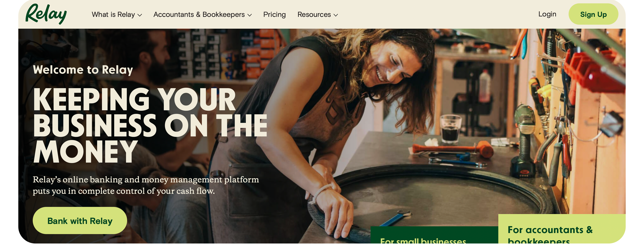Select the For small businesses card
The width and height of the screenshot is (644, 245).
point(434,235)
